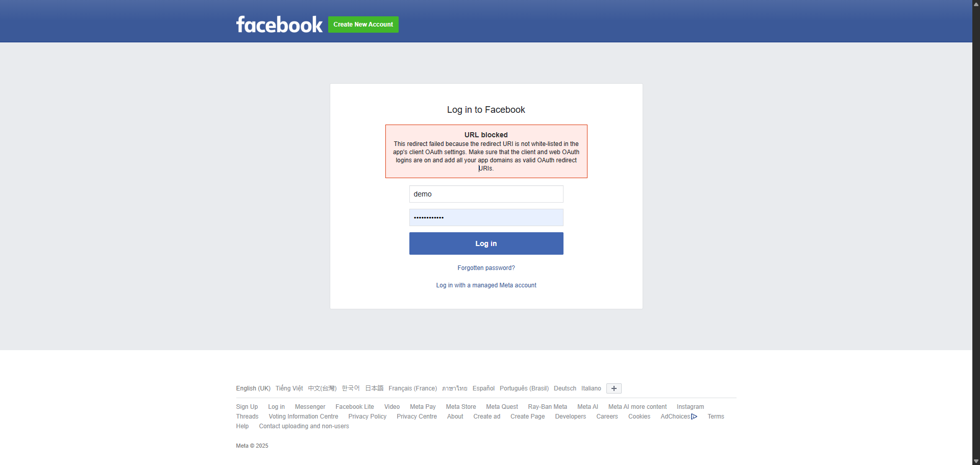Click the AdChoices triangle icon
Viewport: 980px width, 465px height.
tap(694, 417)
